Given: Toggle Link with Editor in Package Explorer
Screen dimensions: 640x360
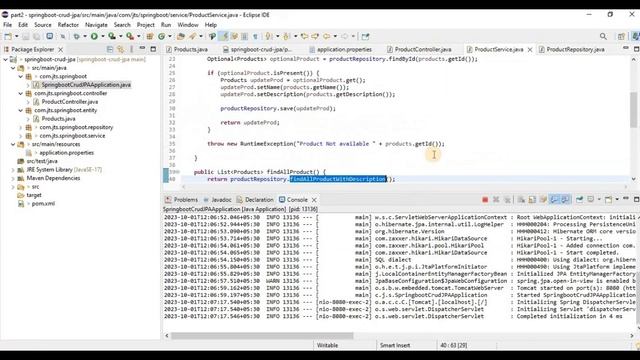Looking at the screenshot, I should click(x=120, y=49).
